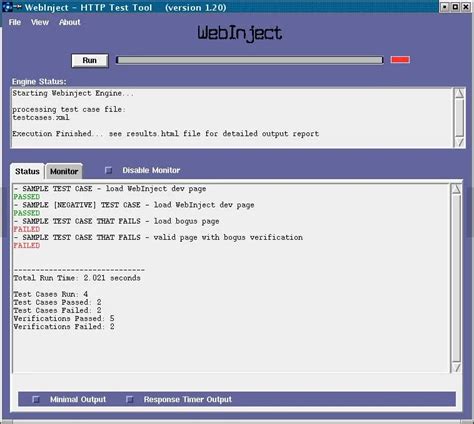Click Engine Status scrollbar down arrow
474x424 pixels.
tap(459, 143)
